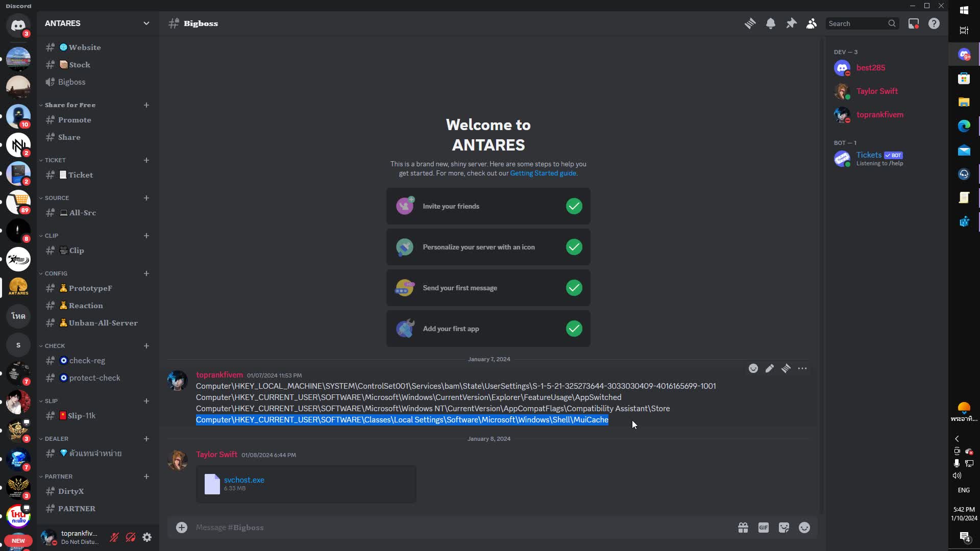The width and height of the screenshot is (980, 551).
Task: Click the help question mark icon
Action: point(934,23)
